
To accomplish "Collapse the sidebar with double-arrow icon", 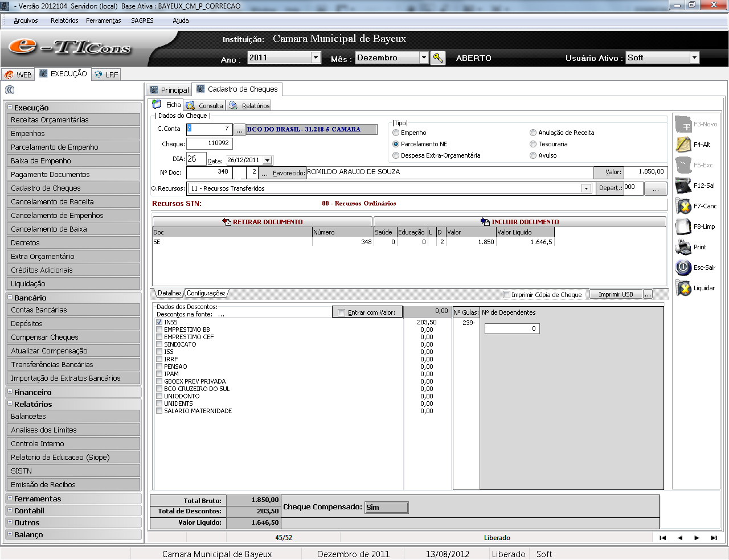I will point(10,90).
